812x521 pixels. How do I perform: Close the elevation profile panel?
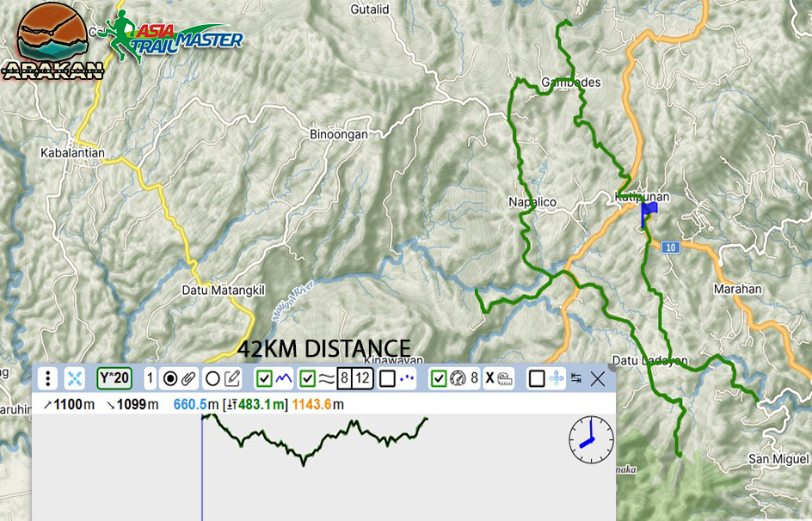tap(598, 378)
